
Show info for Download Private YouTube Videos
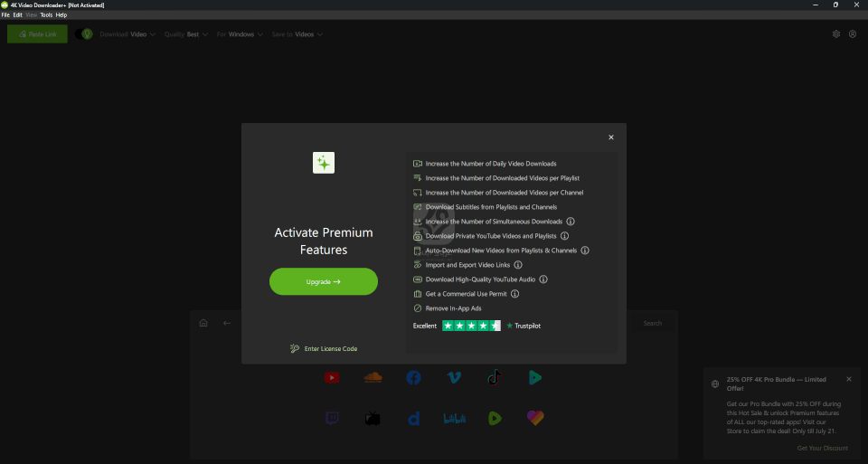[x=564, y=236]
